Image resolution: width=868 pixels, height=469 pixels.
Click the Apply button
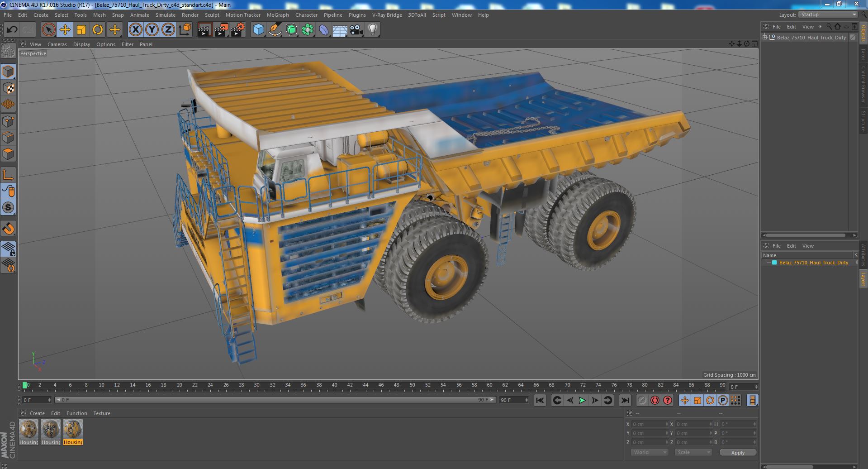pos(738,452)
